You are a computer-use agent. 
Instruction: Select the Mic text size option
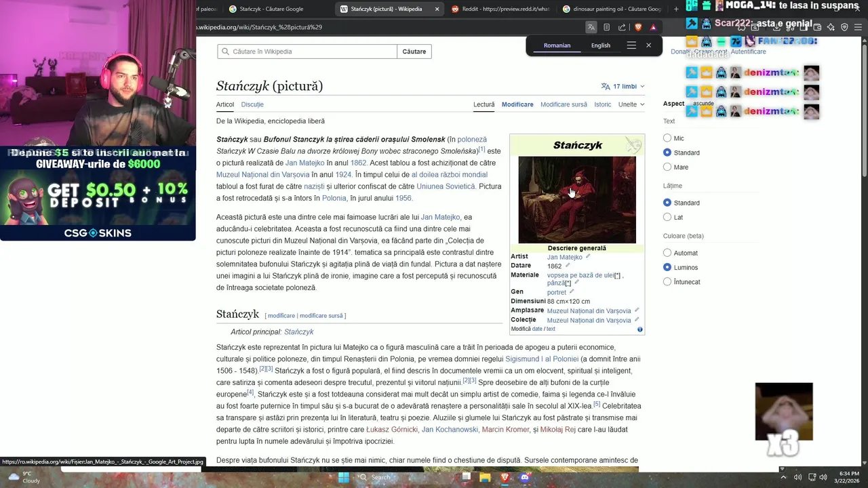coord(667,138)
